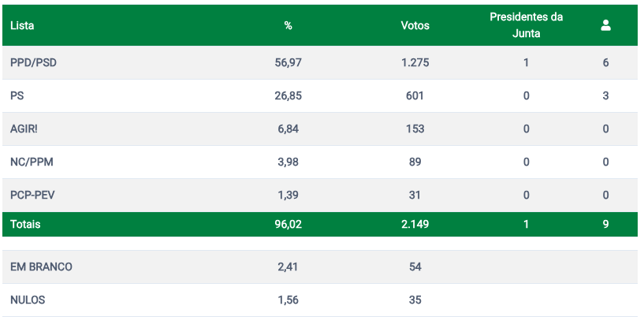Select the 96,02 total percentage
The height and width of the screenshot is (317, 644).
[288, 224]
